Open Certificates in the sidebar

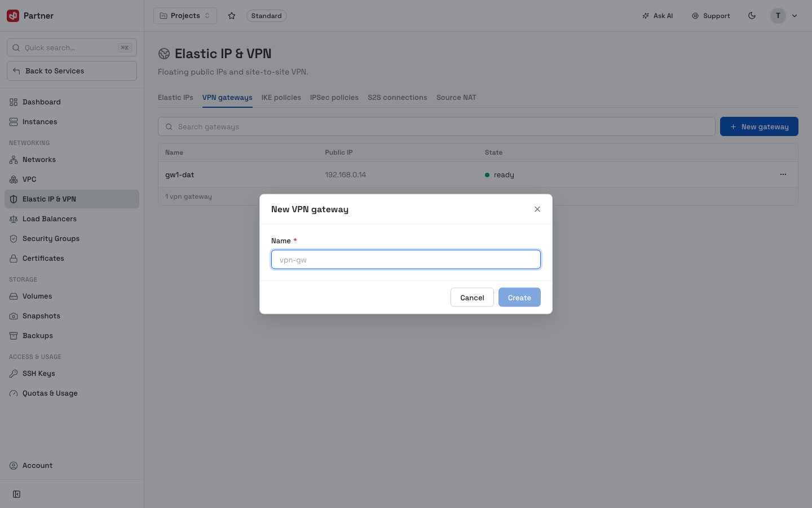(72, 259)
